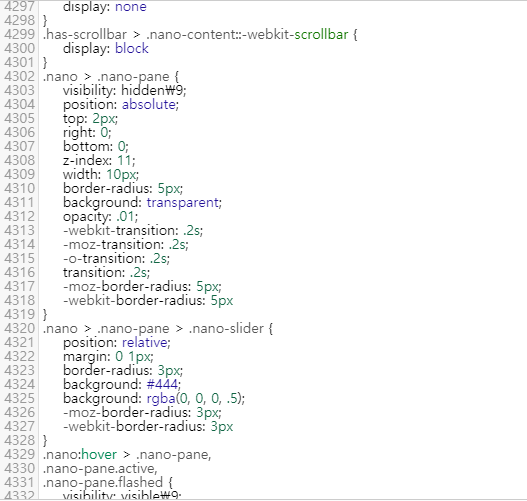The width and height of the screenshot is (527, 501).
Task: Click the 'absolute' value of position
Action: pyautogui.click(x=149, y=105)
